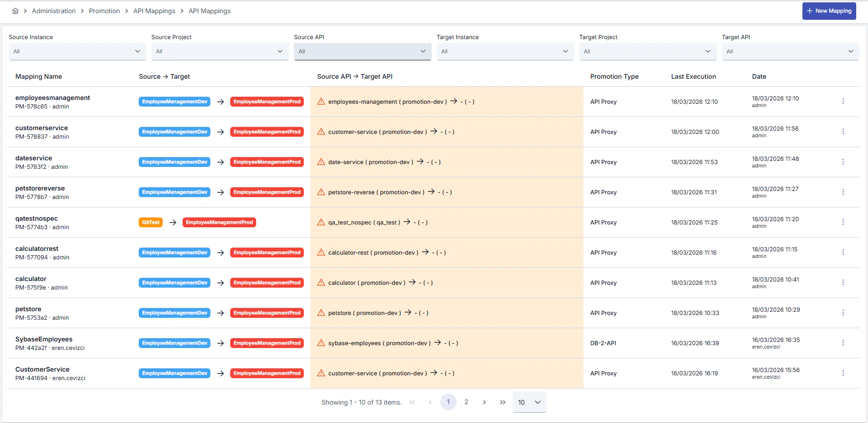Open the calculatorrest mapping name

point(37,249)
